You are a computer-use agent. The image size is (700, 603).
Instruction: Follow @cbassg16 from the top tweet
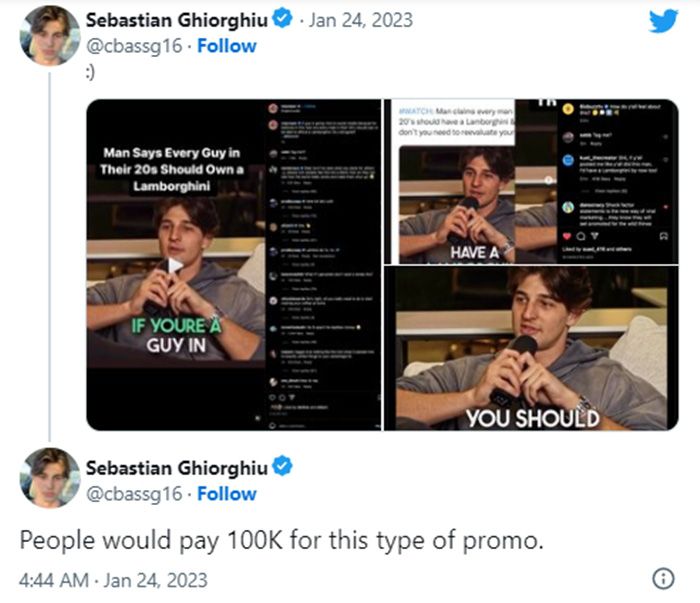coord(227,46)
